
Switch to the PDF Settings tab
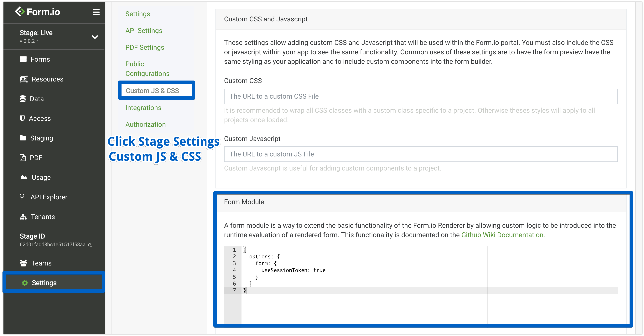coord(145,47)
